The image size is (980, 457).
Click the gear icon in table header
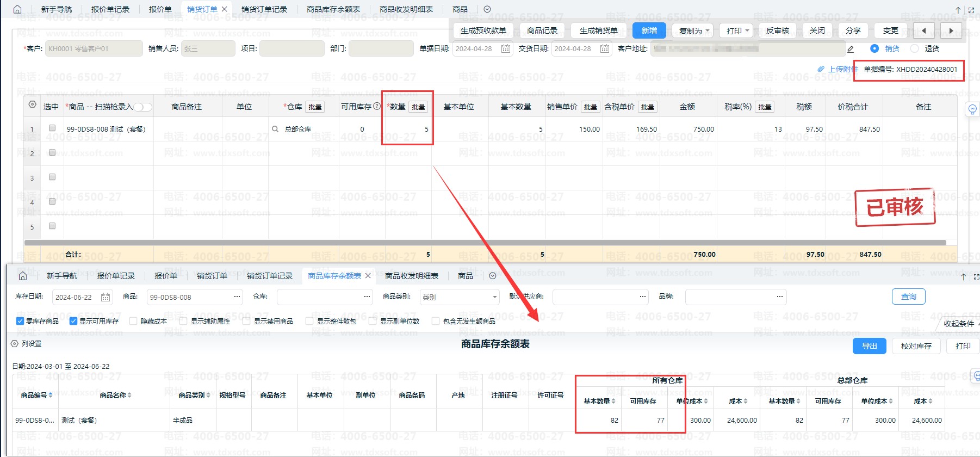coord(33,104)
